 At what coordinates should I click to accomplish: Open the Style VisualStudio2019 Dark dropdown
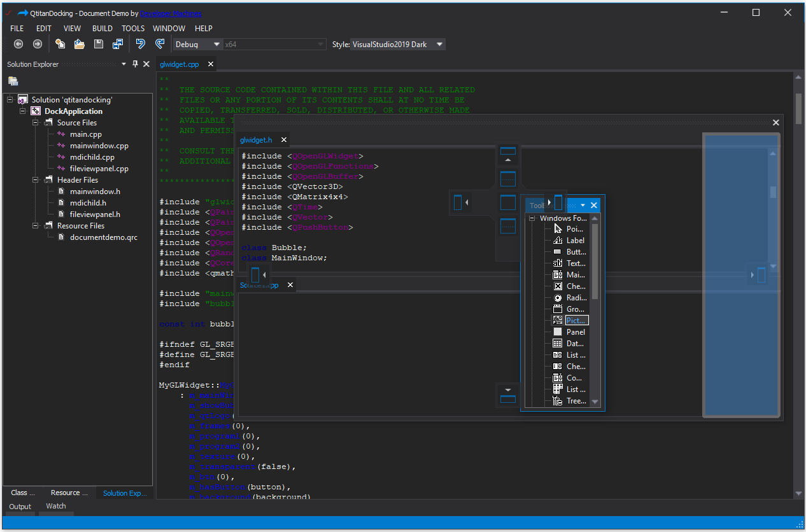tap(439, 45)
